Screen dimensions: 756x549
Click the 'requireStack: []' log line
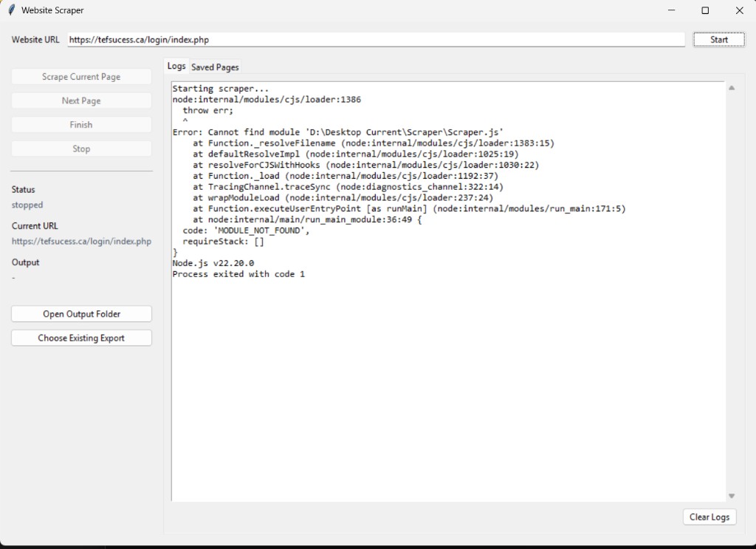tap(223, 242)
